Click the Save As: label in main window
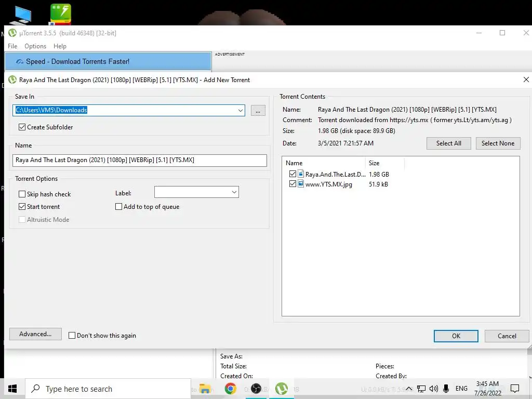The height and width of the screenshot is (399, 532). pyautogui.click(x=231, y=356)
